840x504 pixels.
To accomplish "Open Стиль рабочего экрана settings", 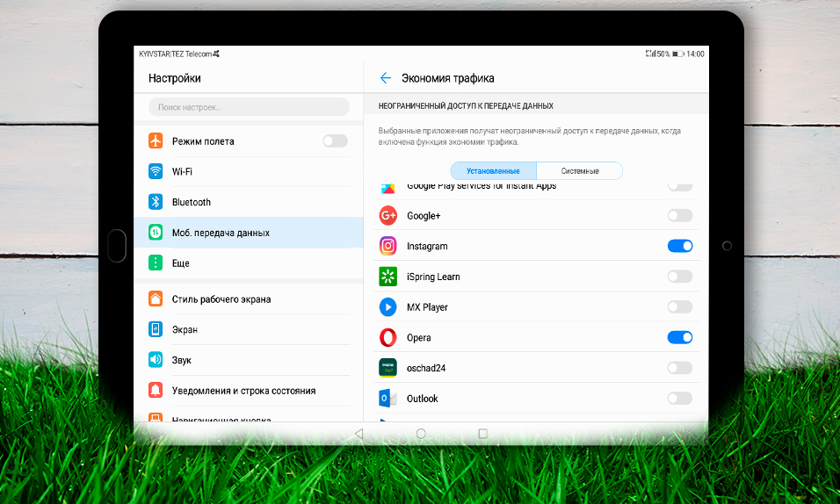I will [x=249, y=299].
